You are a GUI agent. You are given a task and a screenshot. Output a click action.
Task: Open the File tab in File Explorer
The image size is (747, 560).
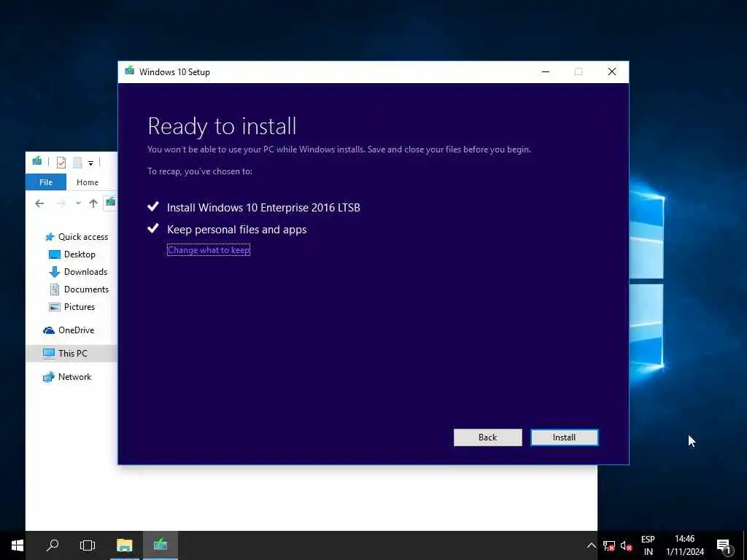(46, 182)
